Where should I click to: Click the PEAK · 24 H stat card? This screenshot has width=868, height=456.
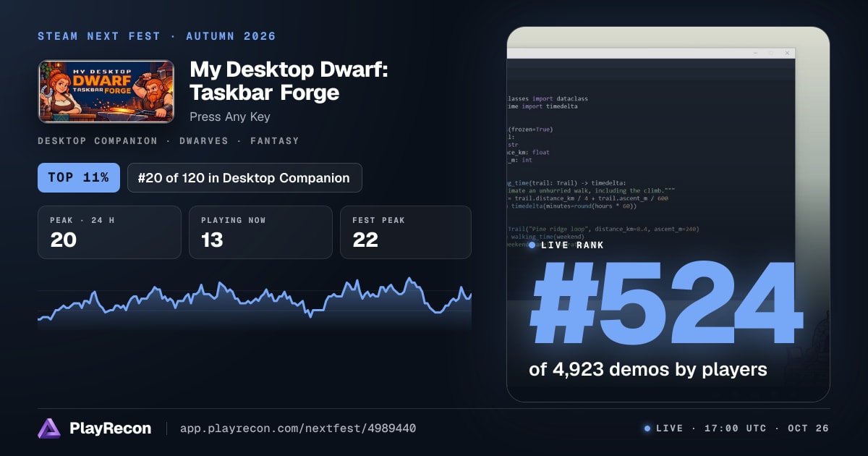point(109,232)
